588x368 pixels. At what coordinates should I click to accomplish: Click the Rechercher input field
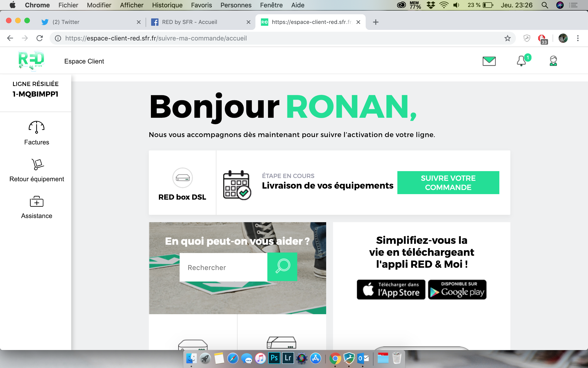[x=223, y=267]
